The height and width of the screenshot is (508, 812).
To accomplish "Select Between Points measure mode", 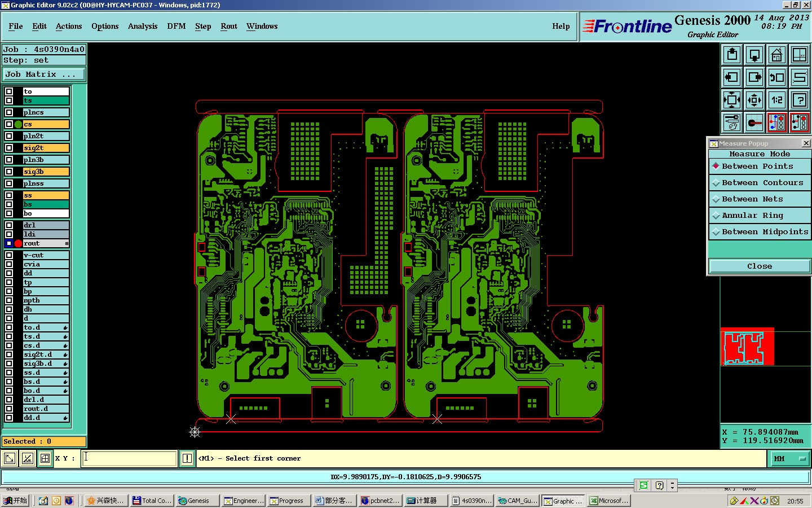I will pyautogui.click(x=760, y=167).
